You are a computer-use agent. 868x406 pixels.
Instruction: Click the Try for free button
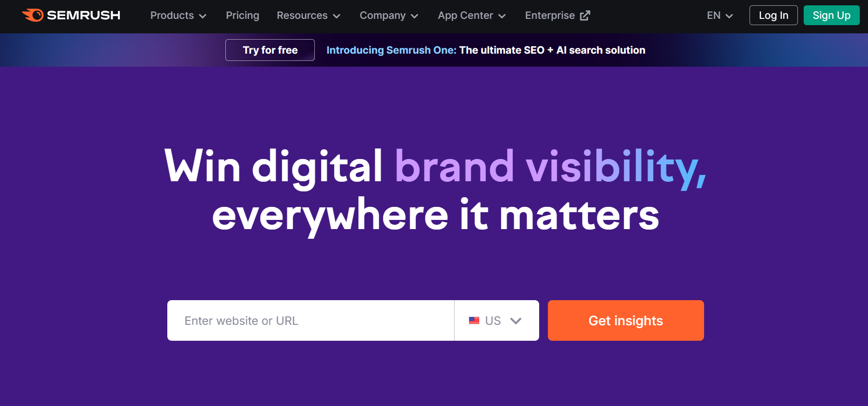tap(270, 50)
